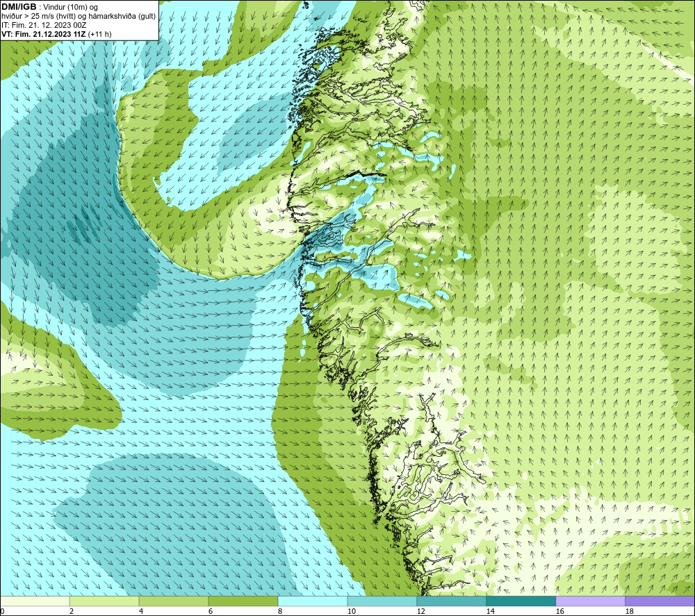Click the 16-18 m/s lavender legend swatch
The width and height of the screenshot is (695, 616).
tap(590, 601)
